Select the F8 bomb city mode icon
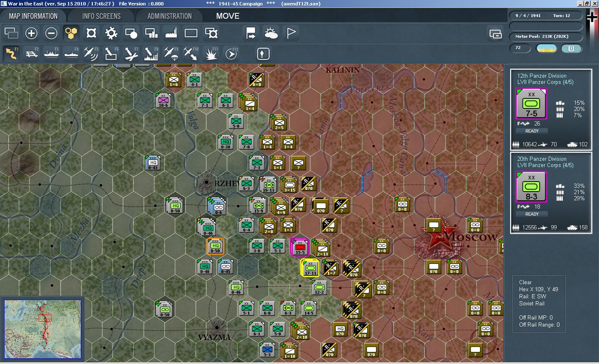 click(x=151, y=54)
